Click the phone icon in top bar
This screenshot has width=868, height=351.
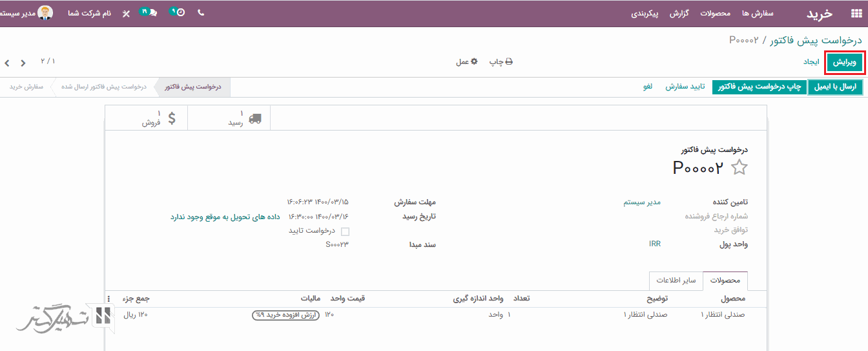tap(201, 12)
